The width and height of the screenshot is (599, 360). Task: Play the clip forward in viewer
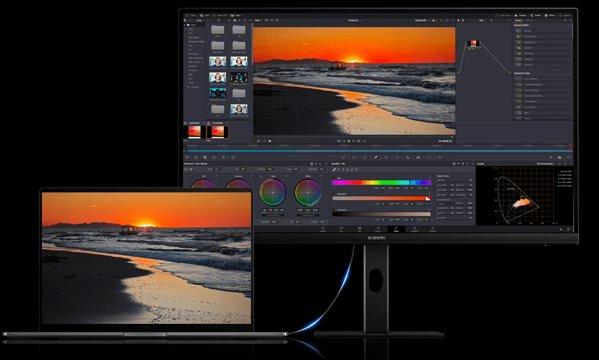coord(353,141)
